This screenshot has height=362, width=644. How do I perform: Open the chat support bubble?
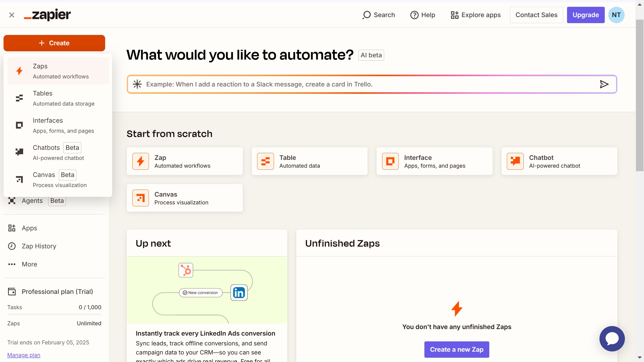(x=612, y=339)
